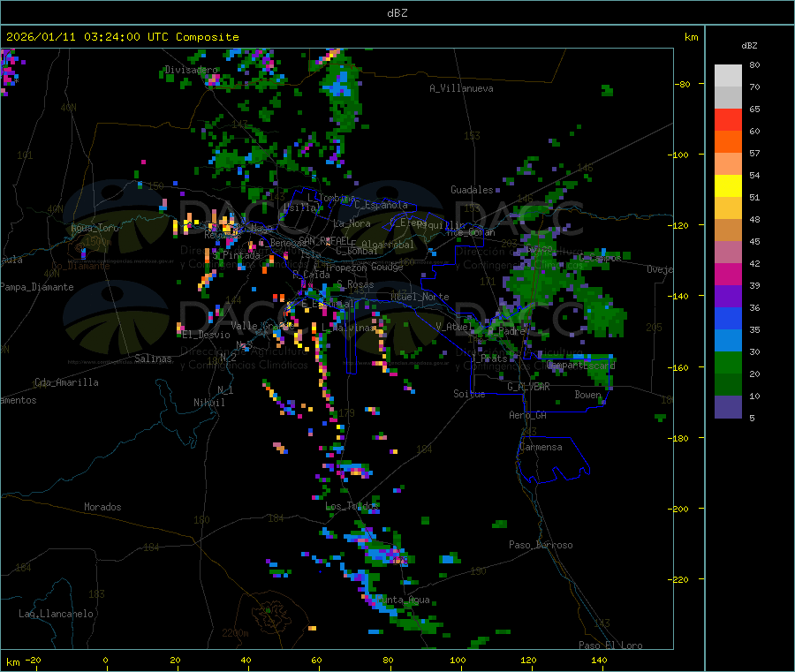Click the 'G_ALVEAR' city label
The image size is (795, 672).
coord(528,387)
